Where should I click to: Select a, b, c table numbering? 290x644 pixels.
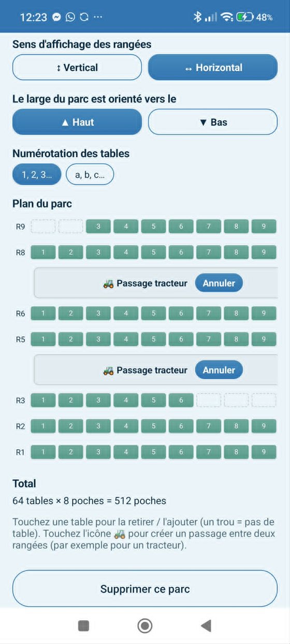[x=90, y=174]
